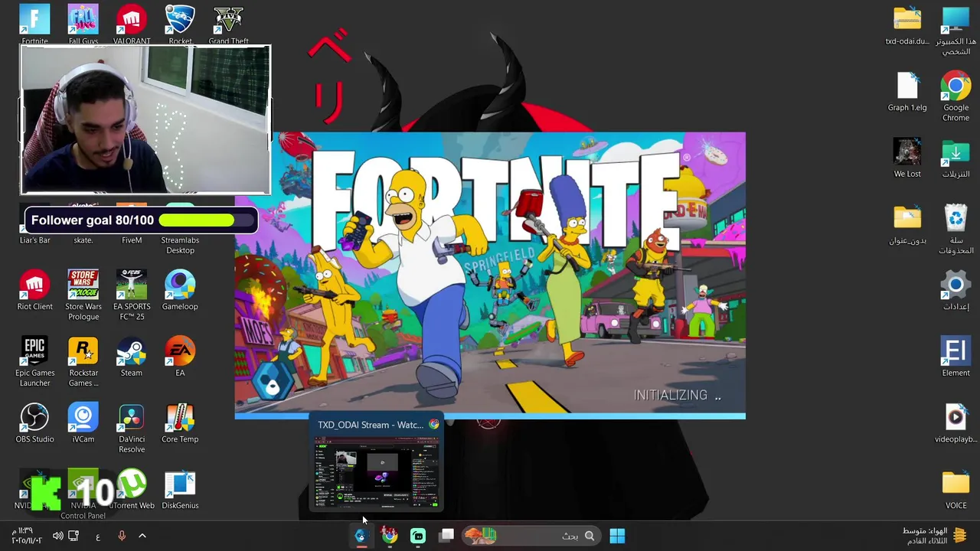Open the We Lost desktop item
Viewport: 980px width, 551px height.
[x=907, y=158]
